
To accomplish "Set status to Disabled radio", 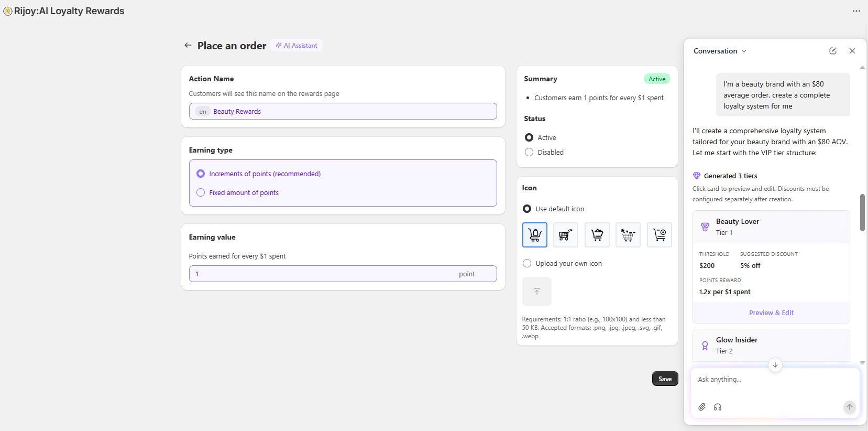I will tap(529, 152).
